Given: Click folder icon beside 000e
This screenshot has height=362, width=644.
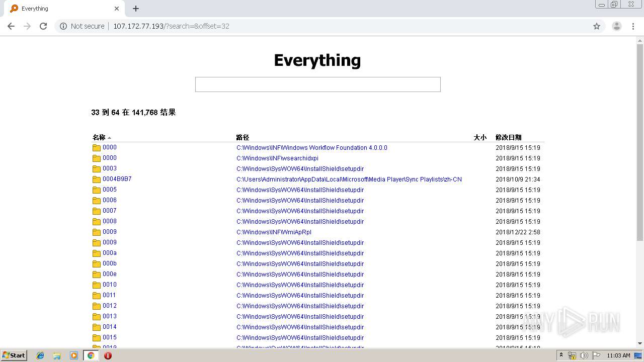Looking at the screenshot, I should pos(97,275).
